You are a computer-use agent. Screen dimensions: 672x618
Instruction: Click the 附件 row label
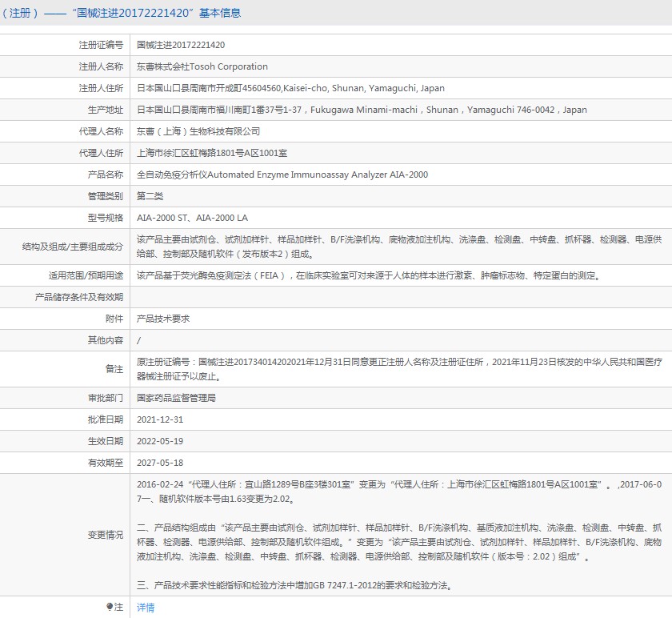tap(114, 319)
